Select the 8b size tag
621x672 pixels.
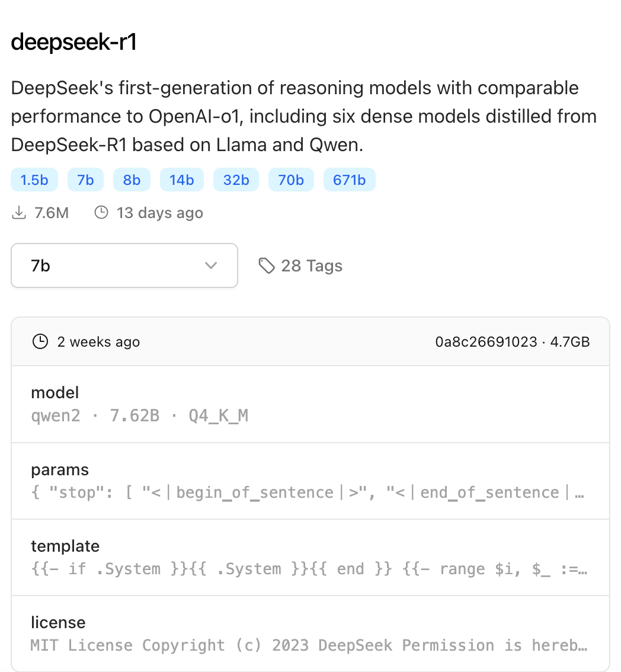[x=132, y=180]
